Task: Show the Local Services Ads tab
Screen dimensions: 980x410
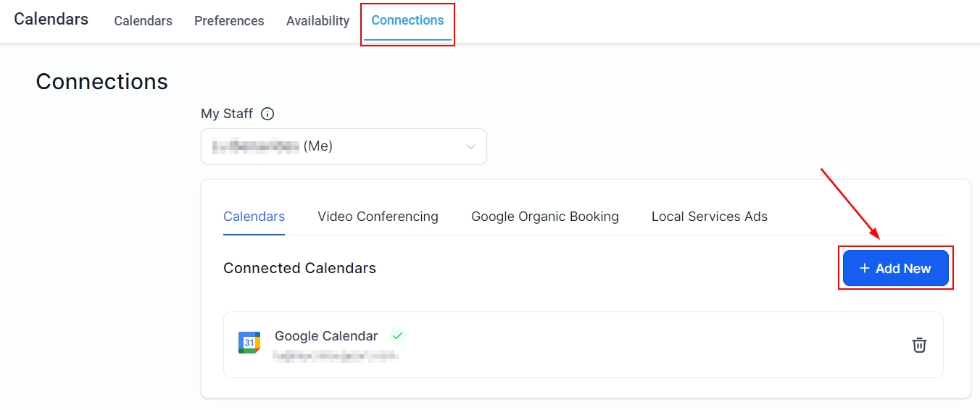Action: [709, 217]
